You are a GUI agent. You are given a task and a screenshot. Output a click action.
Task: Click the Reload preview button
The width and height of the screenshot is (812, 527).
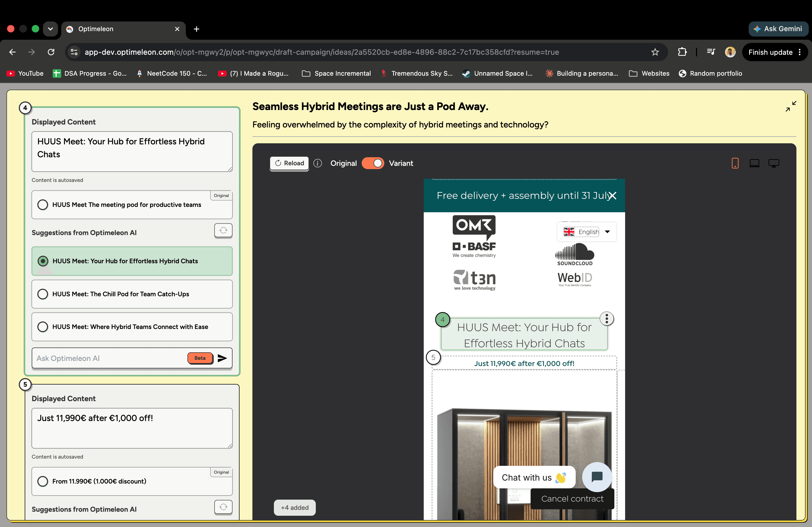pos(289,163)
